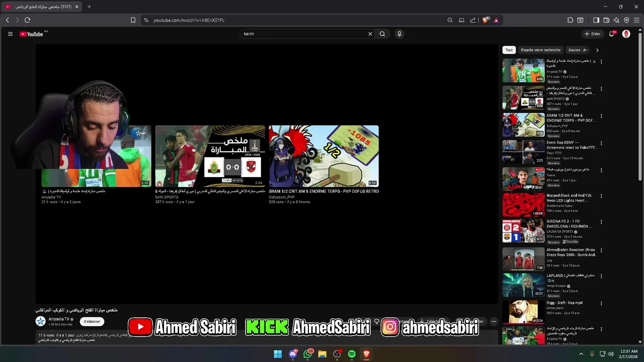Open the Brave VPN shield icon
Screen dimensions: 644x362
click(x=626, y=20)
